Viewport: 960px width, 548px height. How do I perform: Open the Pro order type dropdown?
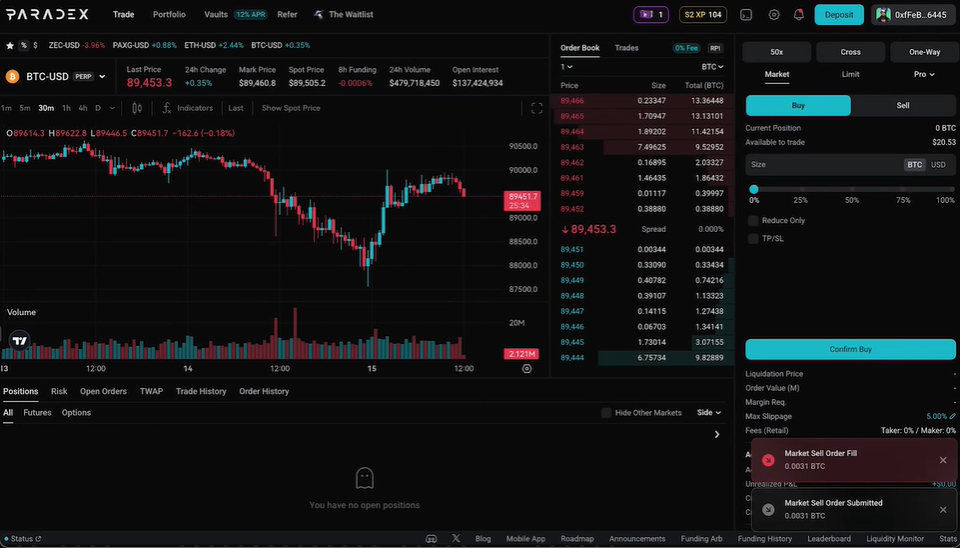924,74
